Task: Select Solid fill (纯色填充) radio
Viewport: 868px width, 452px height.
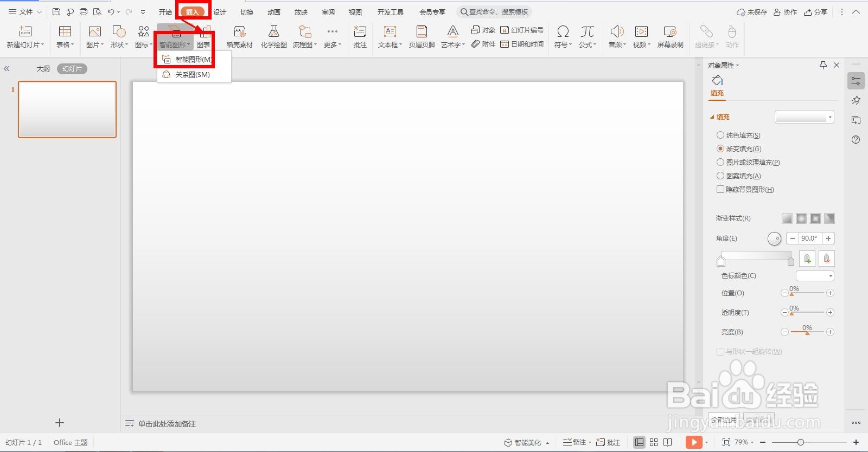Action: point(720,135)
